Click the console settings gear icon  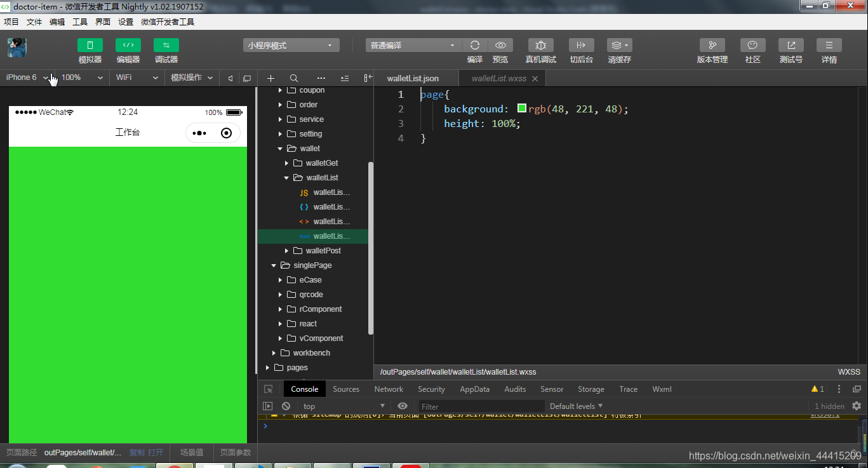[x=857, y=406]
